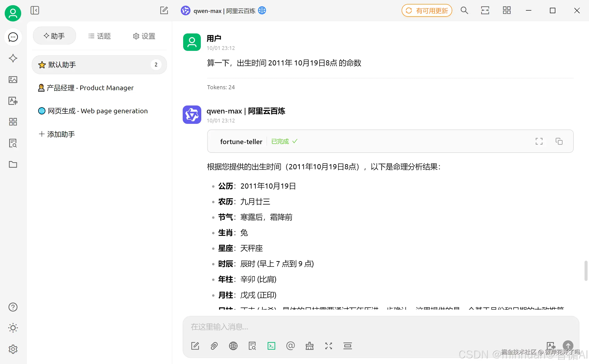This screenshot has height=364, width=589.
Task: Open the translate icon in left sidebar
Action: tap(13, 101)
